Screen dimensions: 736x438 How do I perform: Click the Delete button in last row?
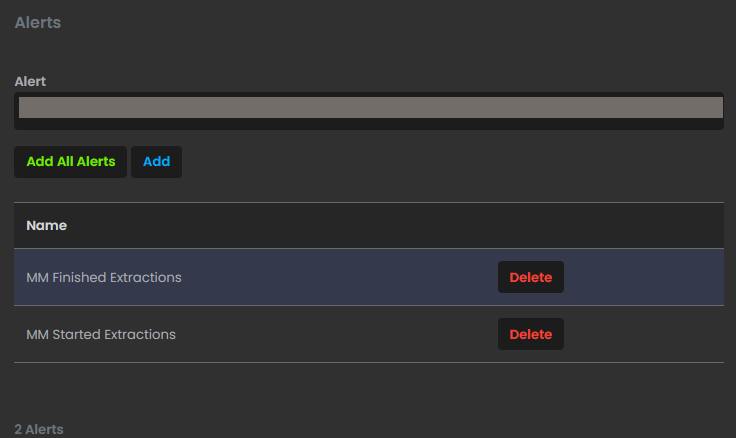[x=531, y=334]
